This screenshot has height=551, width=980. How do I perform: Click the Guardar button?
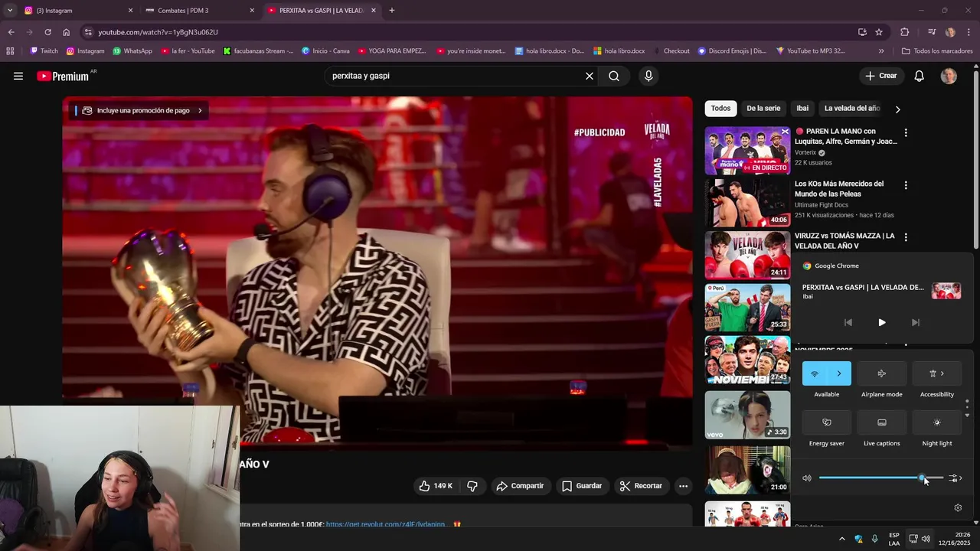click(x=582, y=486)
